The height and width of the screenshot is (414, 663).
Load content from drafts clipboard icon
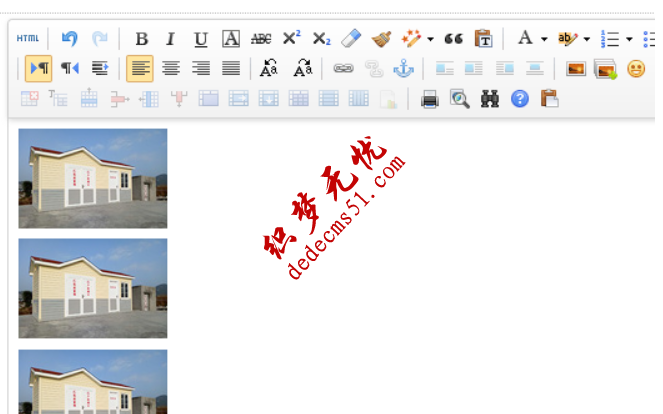550,99
